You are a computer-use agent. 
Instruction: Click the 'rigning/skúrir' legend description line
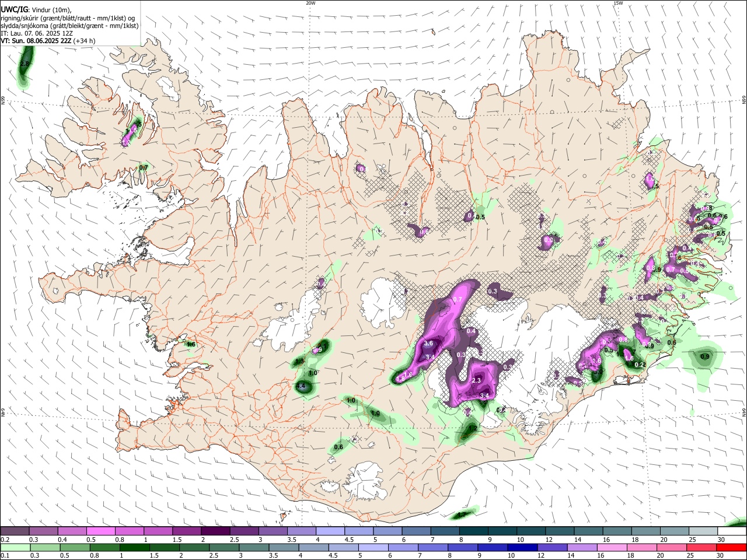pyautogui.click(x=68, y=18)
